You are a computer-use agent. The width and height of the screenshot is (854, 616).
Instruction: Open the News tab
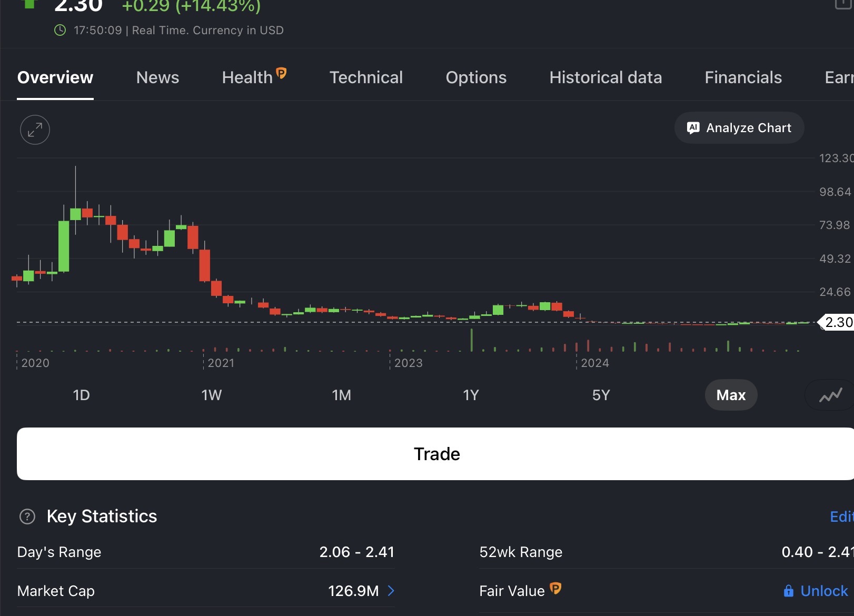(157, 77)
